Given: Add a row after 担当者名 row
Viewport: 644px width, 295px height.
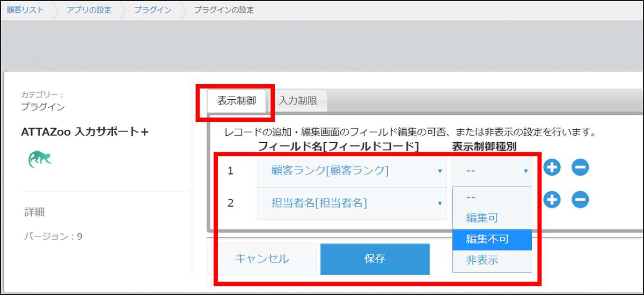Looking at the screenshot, I should coord(552,200).
